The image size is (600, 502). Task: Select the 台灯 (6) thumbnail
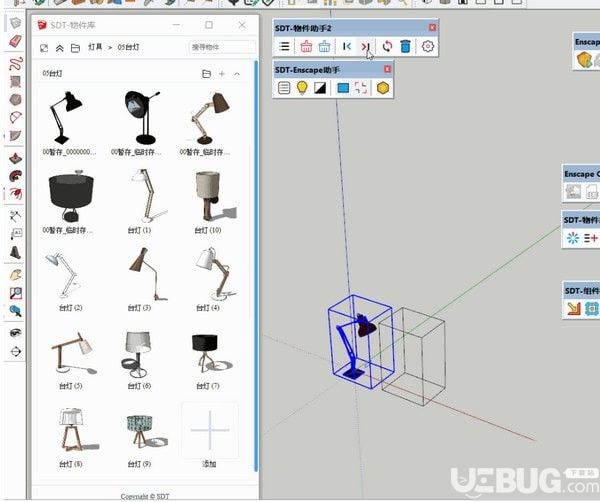pos(136,354)
